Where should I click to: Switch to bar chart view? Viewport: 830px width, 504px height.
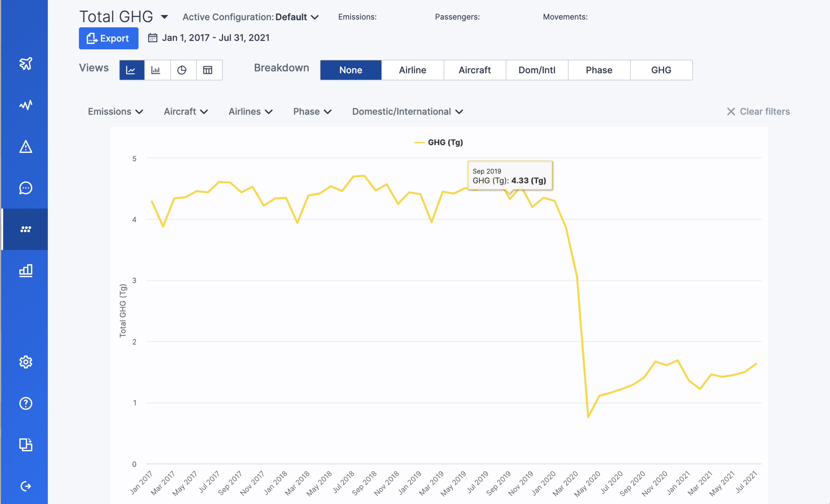(156, 70)
